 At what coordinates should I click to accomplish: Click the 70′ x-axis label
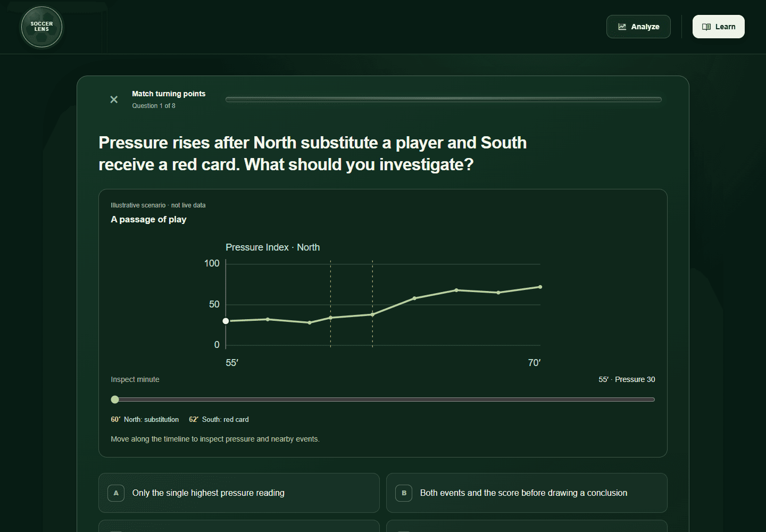coord(534,363)
